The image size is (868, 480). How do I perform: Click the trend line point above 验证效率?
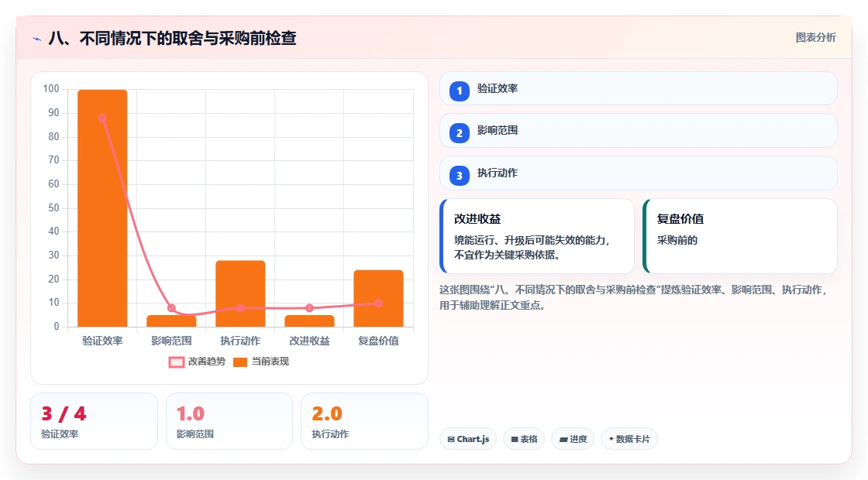(102, 118)
